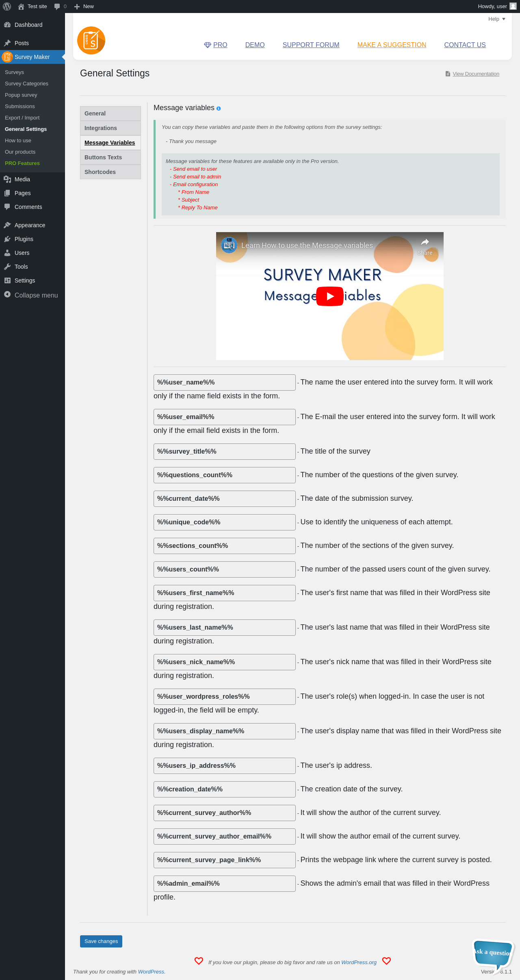This screenshot has height=980, width=520.
Task: Open Media menu in sidebar
Action: (32, 179)
